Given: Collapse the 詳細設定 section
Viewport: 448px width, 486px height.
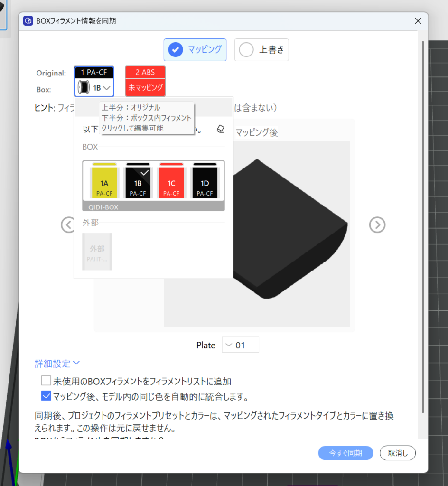Looking at the screenshot, I should (x=57, y=364).
